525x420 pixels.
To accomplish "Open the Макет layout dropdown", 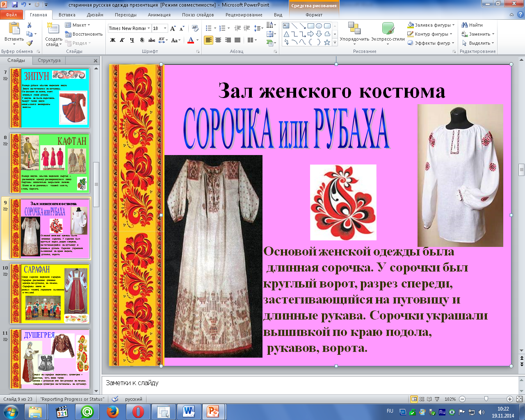I will [x=77, y=25].
